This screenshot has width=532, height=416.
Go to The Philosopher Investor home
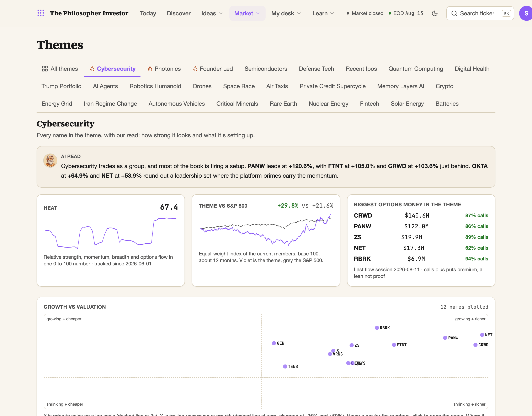coord(89,13)
